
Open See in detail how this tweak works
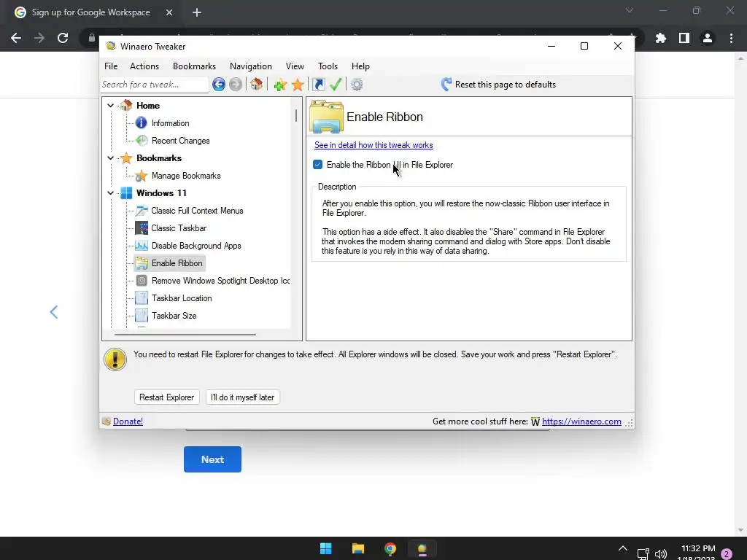point(373,145)
